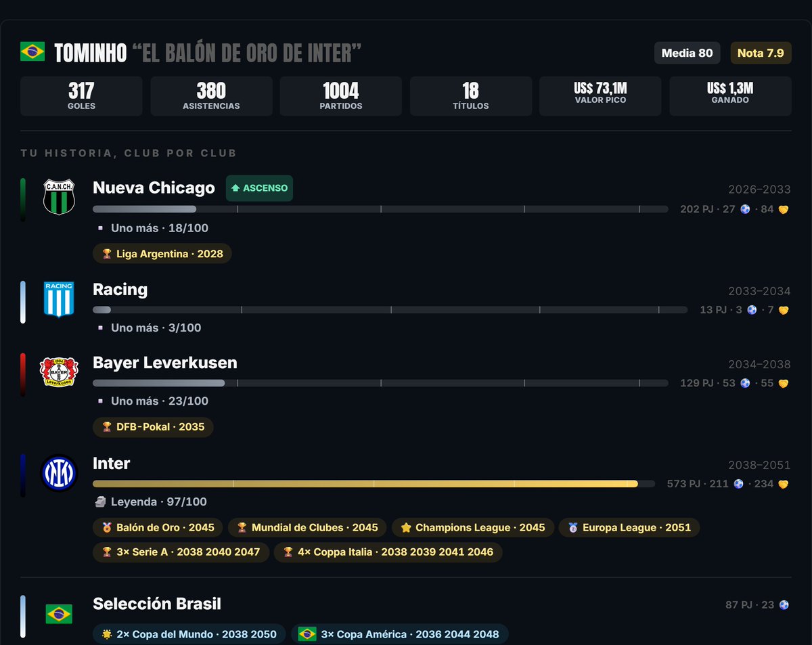Click the DFB-Pokal 2035 trophy badge

[153, 427]
